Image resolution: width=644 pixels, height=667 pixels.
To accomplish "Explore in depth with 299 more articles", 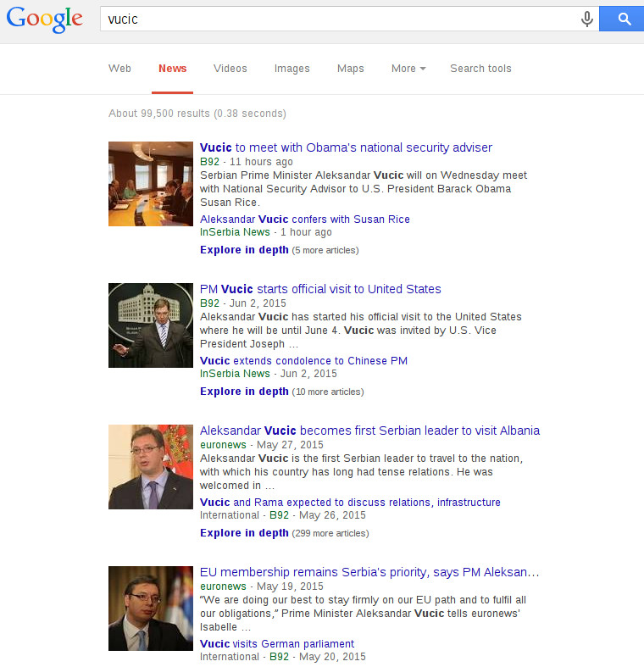I will (x=284, y=533).
